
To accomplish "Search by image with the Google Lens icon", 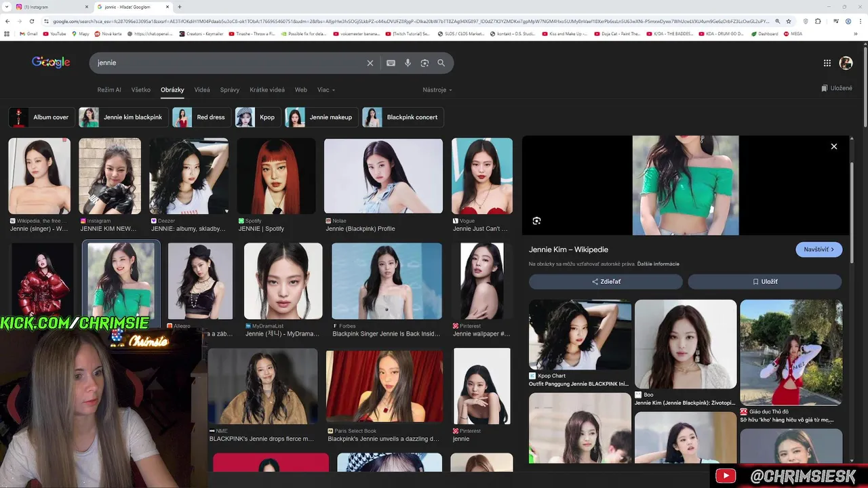I will point(425,63).
